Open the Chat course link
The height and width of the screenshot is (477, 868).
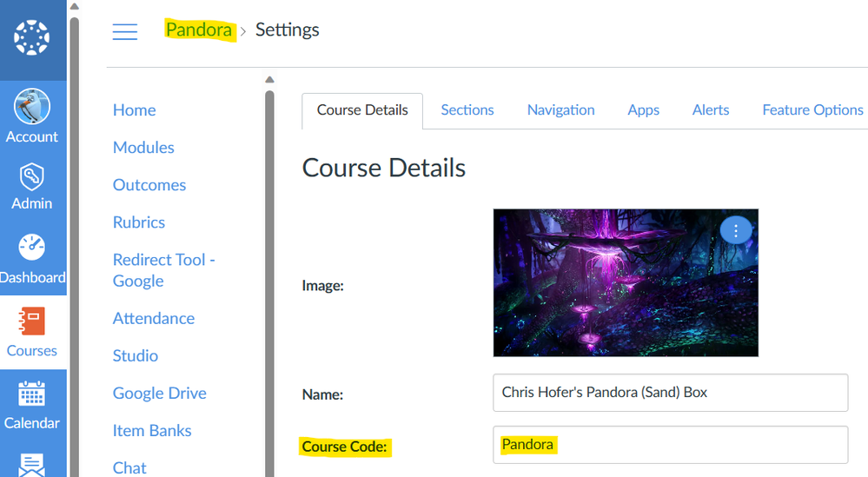click(x=129, y=467)
